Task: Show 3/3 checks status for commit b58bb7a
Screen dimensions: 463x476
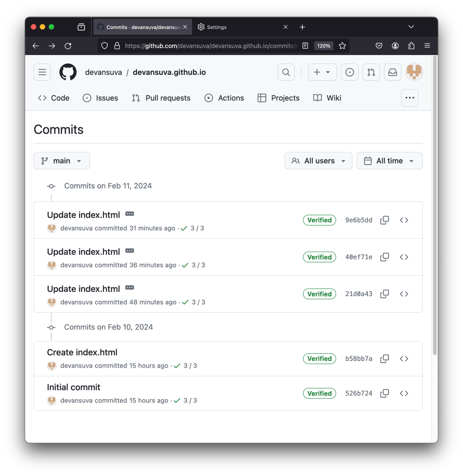Action: point(186,366)
